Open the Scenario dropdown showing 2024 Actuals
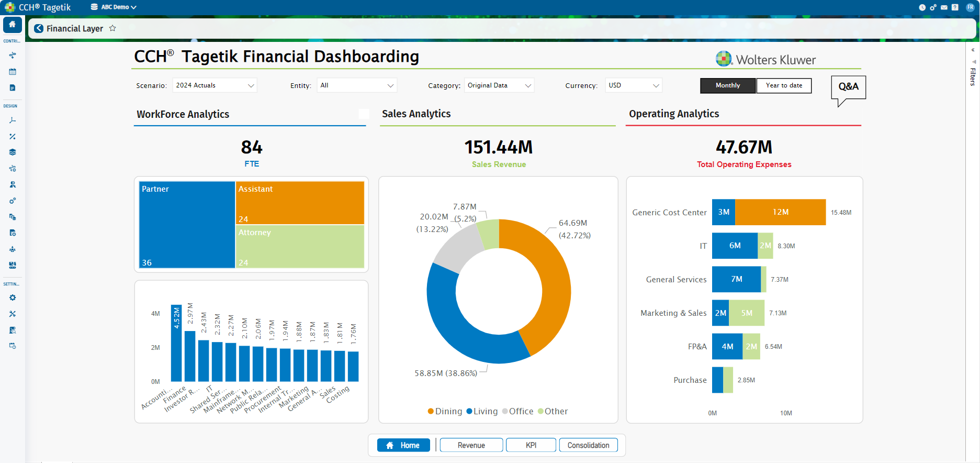This screenshot has width=980, height=463. point(215,85)
